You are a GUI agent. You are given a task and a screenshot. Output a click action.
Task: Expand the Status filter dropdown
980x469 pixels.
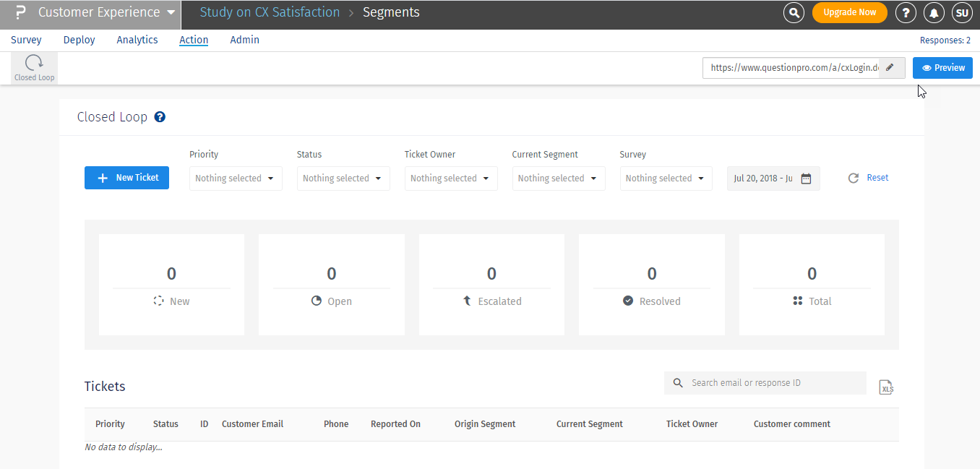tap(343, 178)
